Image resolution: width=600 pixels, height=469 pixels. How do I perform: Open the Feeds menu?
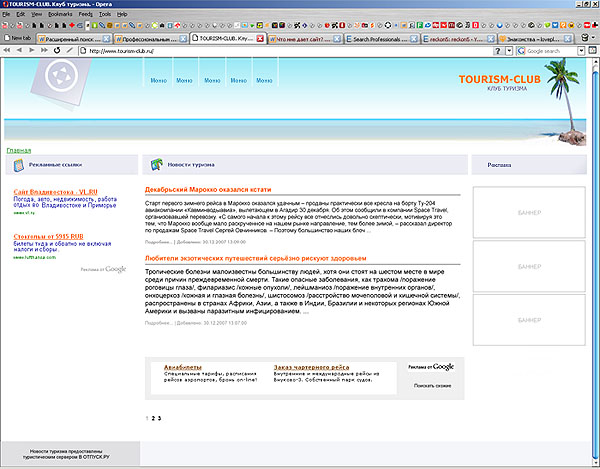(86, 14)
